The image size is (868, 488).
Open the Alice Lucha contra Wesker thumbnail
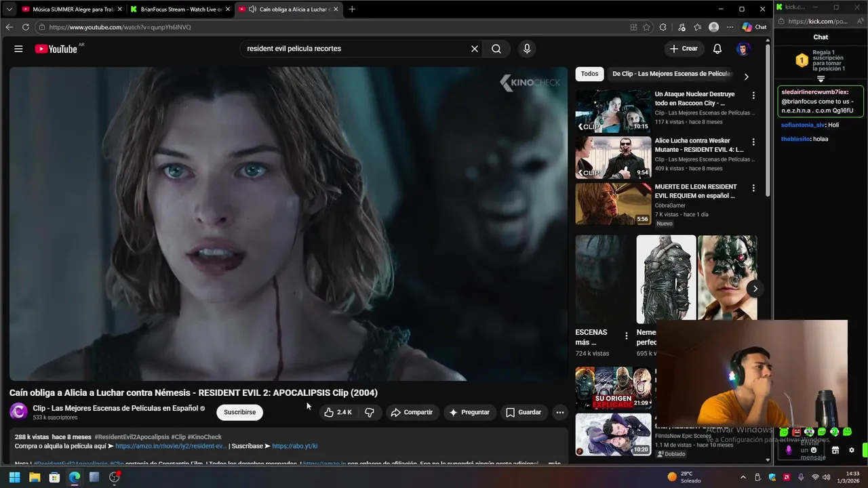(x=613, y=157)
